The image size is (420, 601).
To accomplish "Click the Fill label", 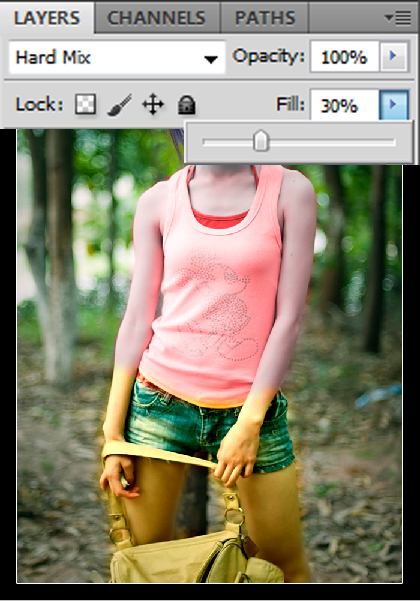I will (290, 104).
